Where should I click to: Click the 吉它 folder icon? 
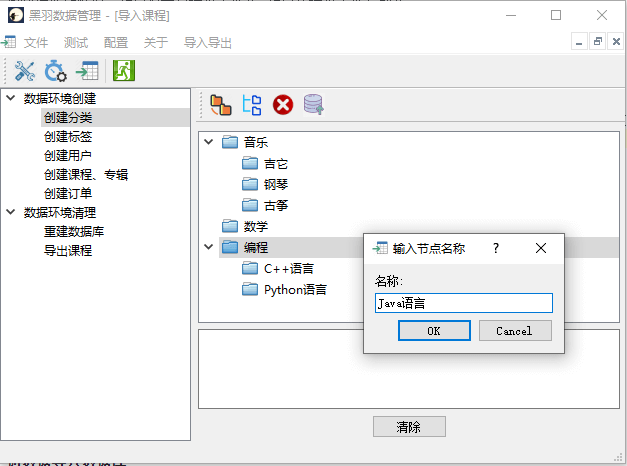[250, 163]
